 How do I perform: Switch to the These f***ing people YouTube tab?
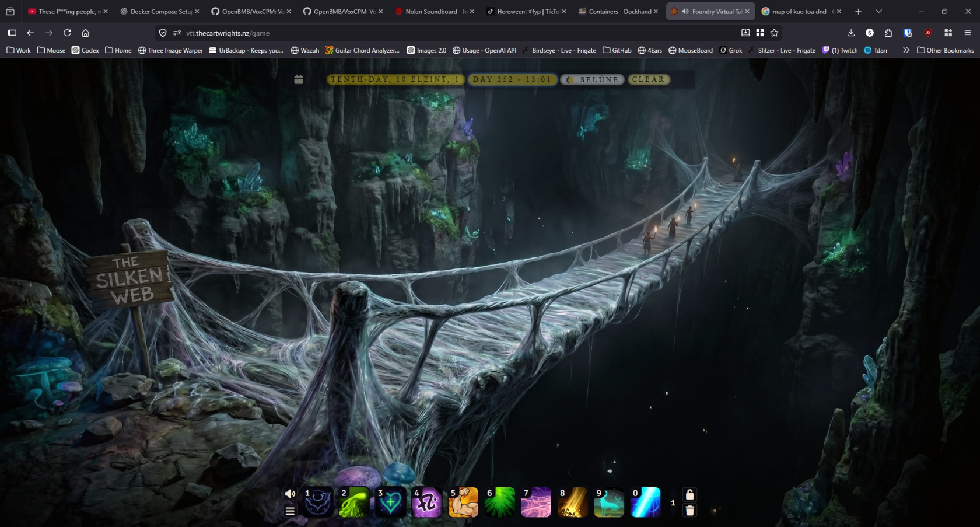[68, 11]
